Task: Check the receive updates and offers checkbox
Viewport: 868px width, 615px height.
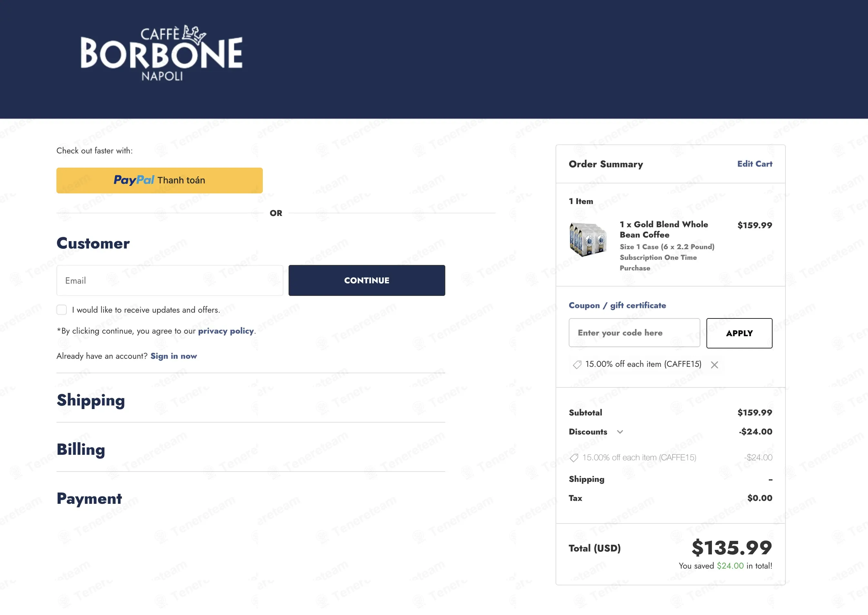Action: pyautogui.click(x=62, y=310)
